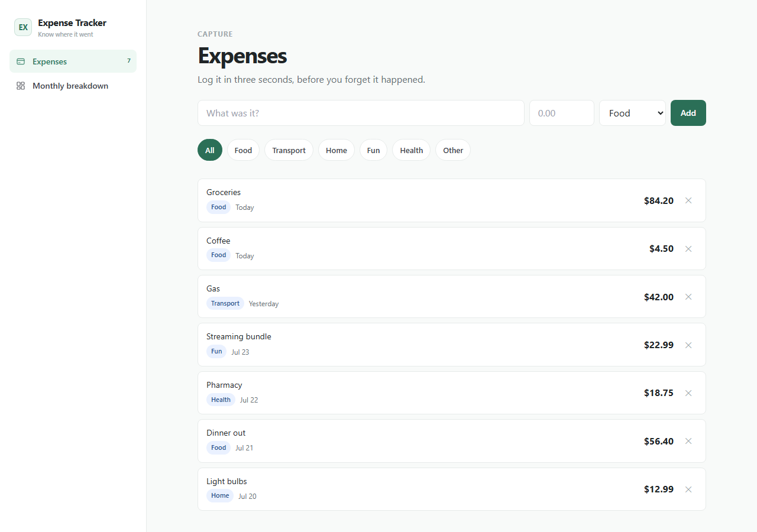The height and width of the screenshot is (532, 757).
Task: Click the Home tag on Light bulbs
Action: [220, 495]
